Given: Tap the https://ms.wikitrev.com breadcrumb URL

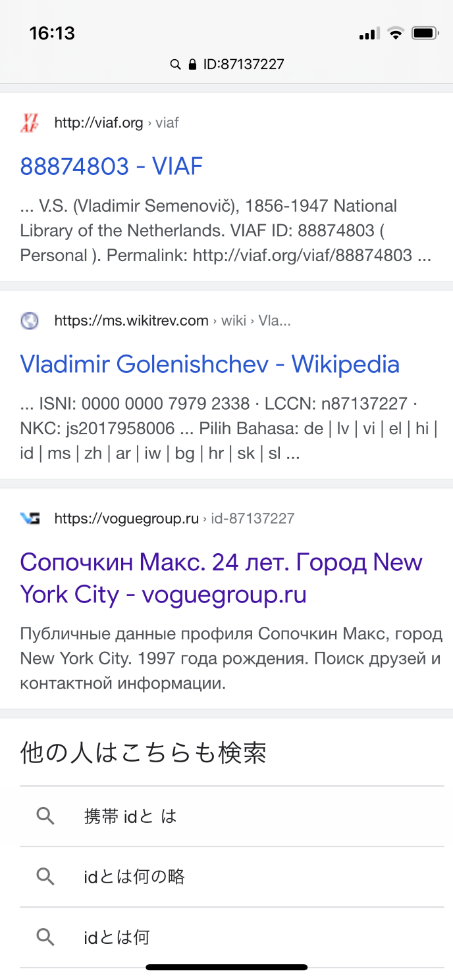Looking at the screenshot, I should 132,321.
